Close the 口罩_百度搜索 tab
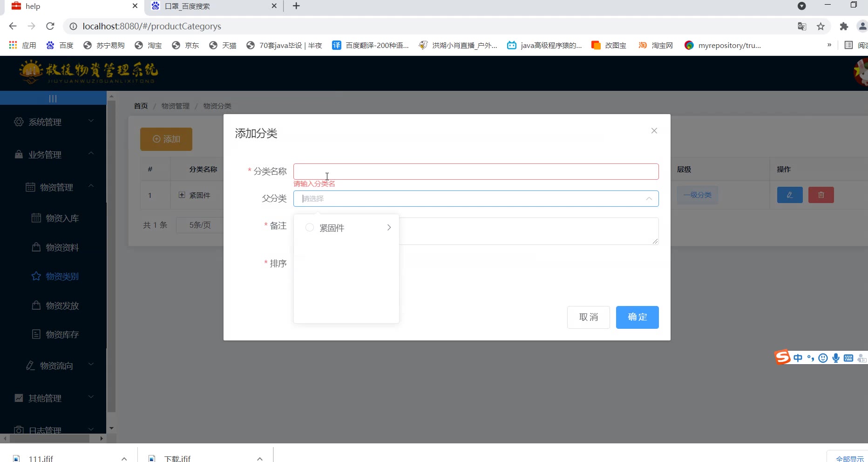Image resolution: width=868 pixels, height=462 pixels. pos(274,6)
